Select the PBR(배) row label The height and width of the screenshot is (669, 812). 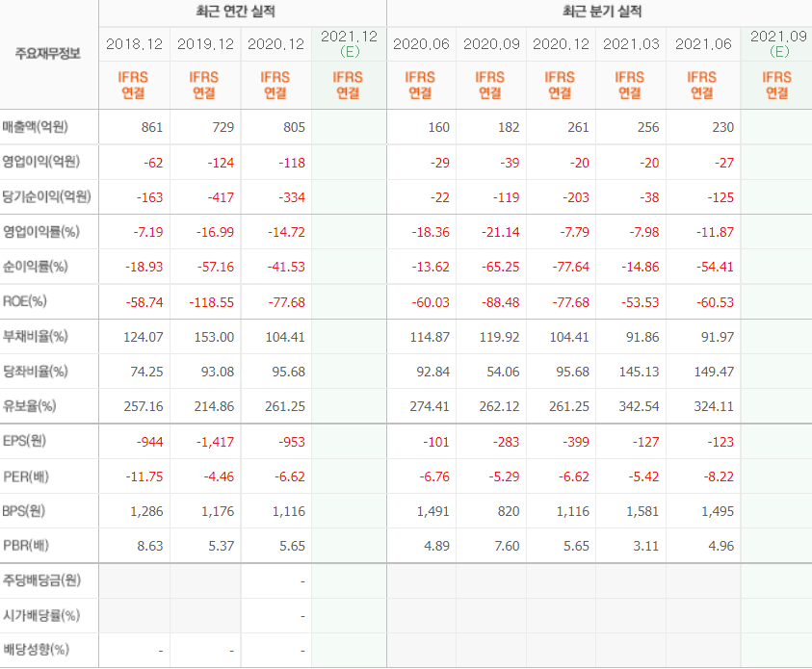coord(28,546)
